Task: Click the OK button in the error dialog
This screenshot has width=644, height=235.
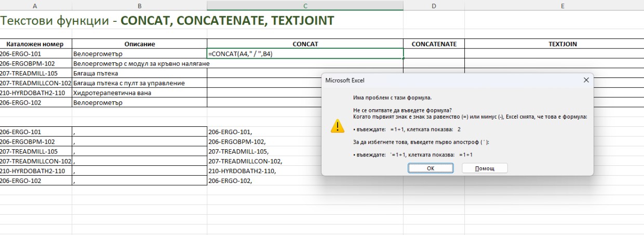Action: pyautogui.click(x=431, y=168)
